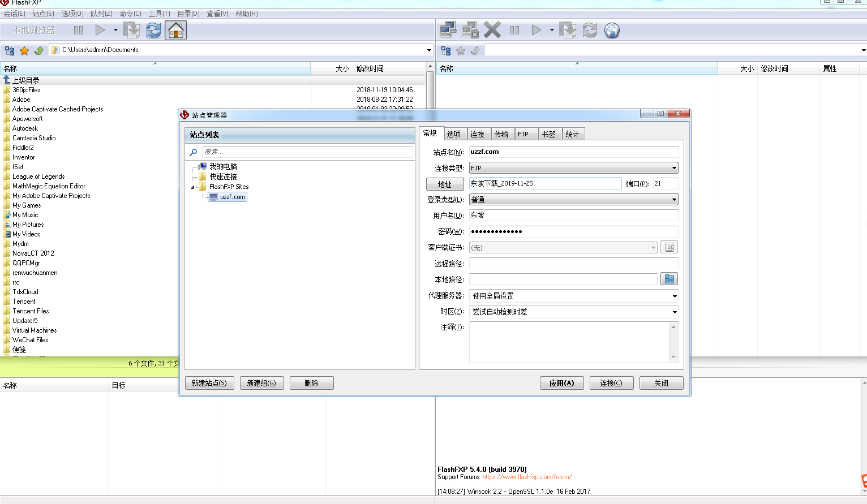Select 我的电脑 in the site list
This screenshot has height=504, width=867.
tap(223, 166)
